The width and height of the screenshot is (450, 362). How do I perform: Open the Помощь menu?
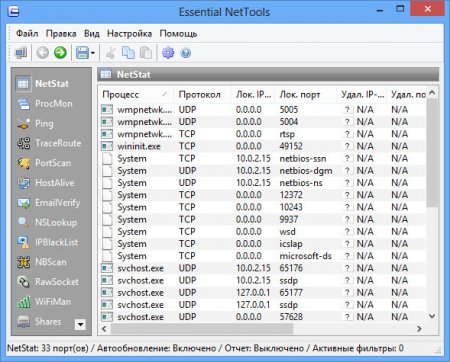(x=178, y=34)
